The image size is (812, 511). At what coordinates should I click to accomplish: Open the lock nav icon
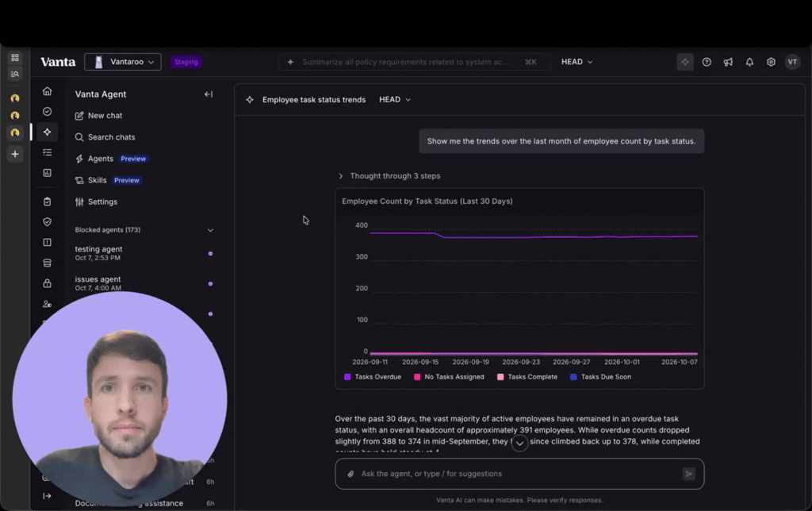(47, 283)
